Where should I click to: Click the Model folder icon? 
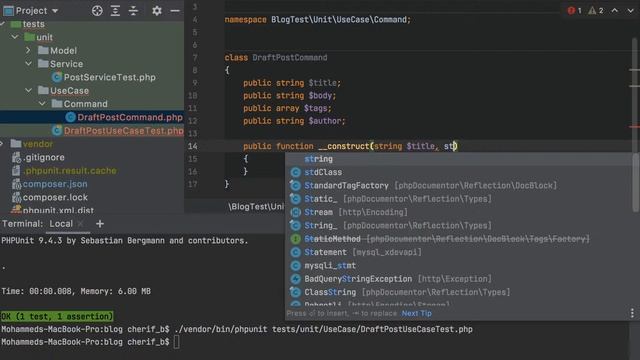pyautogui.click(x=43, y=50)
